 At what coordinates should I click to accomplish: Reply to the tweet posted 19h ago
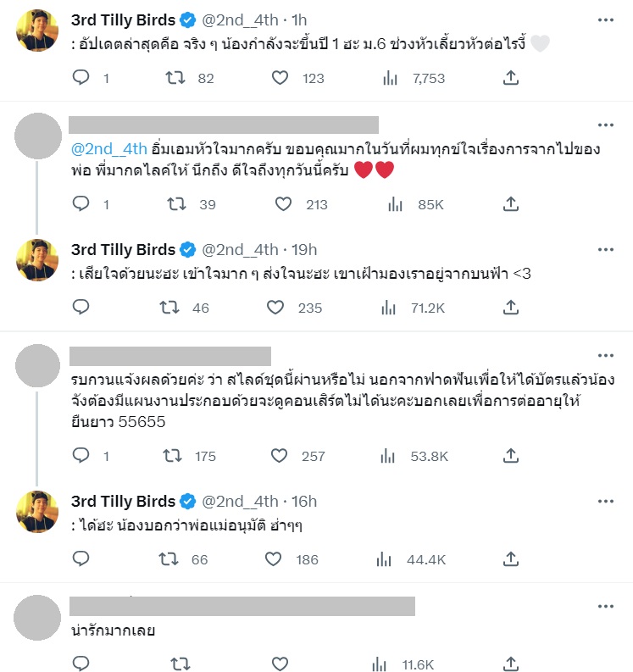coord(81,308)
